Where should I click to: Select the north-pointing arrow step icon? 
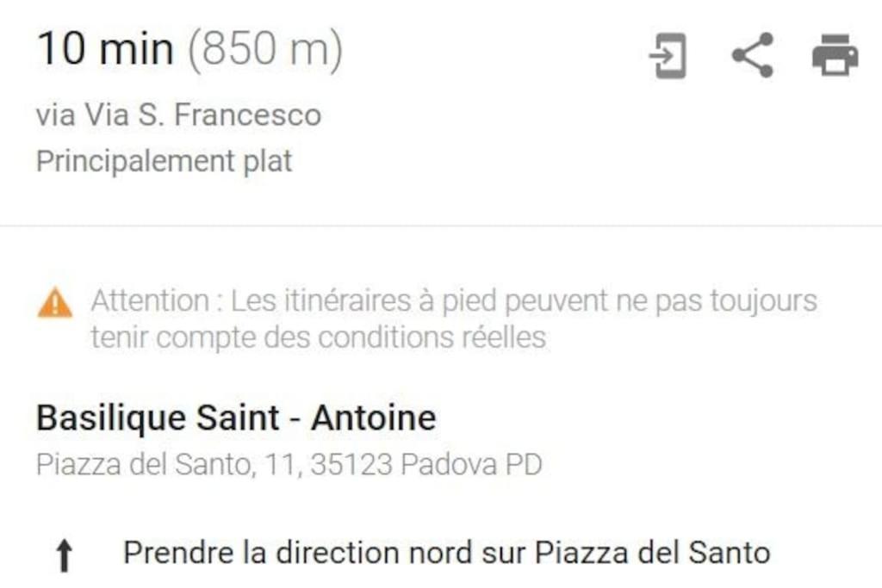click(64, 555)
